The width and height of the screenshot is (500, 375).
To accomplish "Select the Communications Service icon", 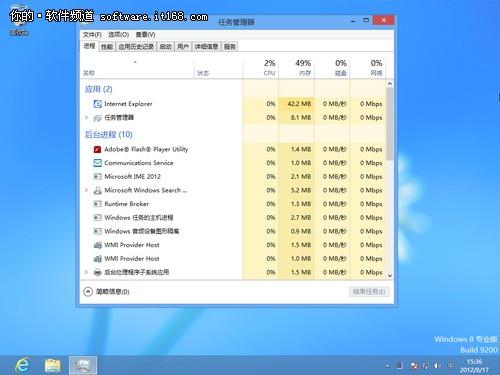I will pos(97,163).
